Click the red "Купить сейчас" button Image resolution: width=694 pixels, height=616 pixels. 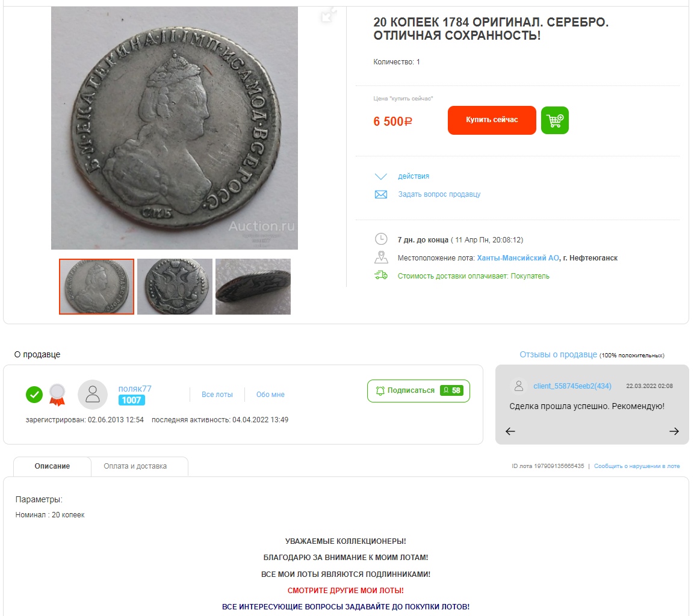click(492, 120)
